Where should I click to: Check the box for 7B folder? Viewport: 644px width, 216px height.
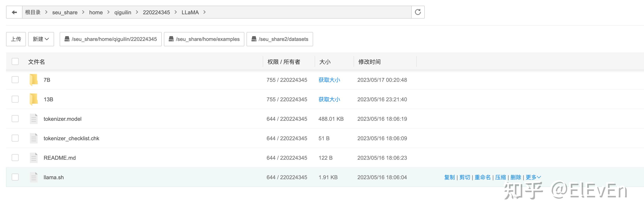(x=15, y=80)
